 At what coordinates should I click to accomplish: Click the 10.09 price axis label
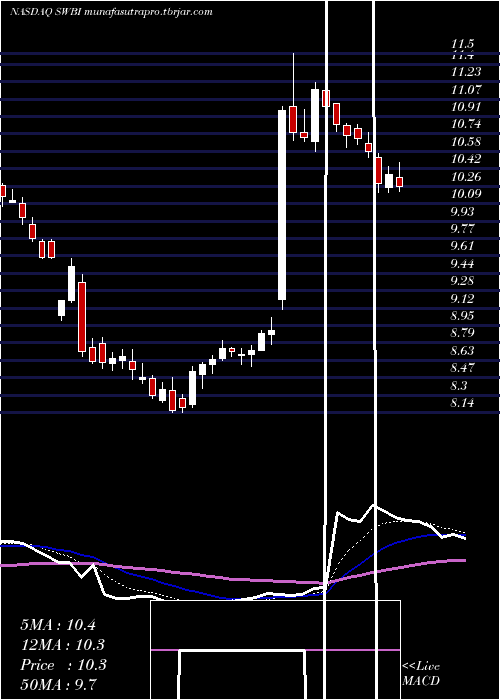point(466,194)
